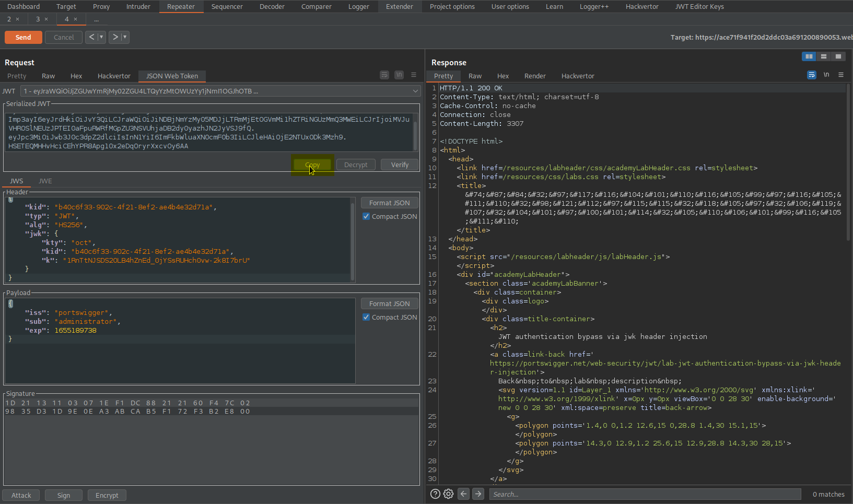Switch Request view to Hackvertor tab
The height and width of the screenshot is (504, 853).
[114, 76]
